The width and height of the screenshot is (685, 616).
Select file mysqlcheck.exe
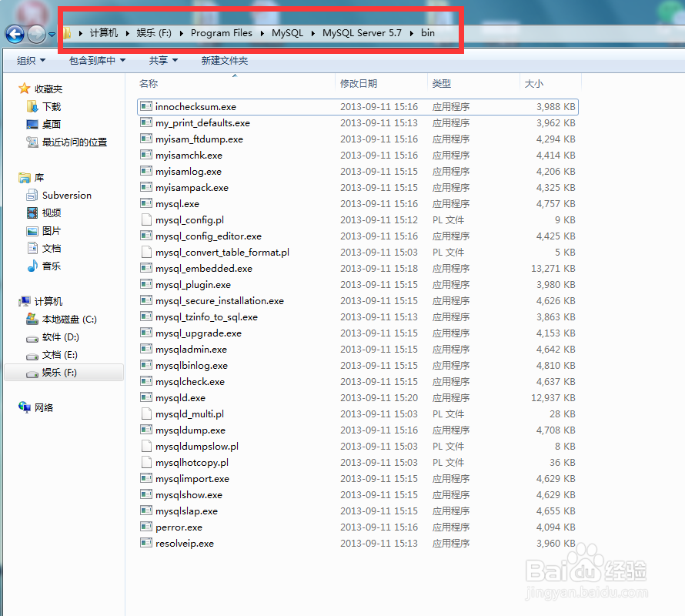pos(190,382)
